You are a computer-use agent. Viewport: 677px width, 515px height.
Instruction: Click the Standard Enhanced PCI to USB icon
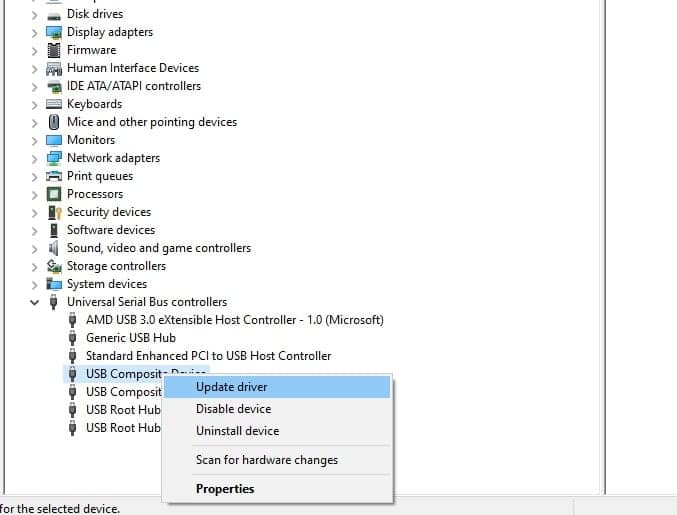[x=73, y=356]
